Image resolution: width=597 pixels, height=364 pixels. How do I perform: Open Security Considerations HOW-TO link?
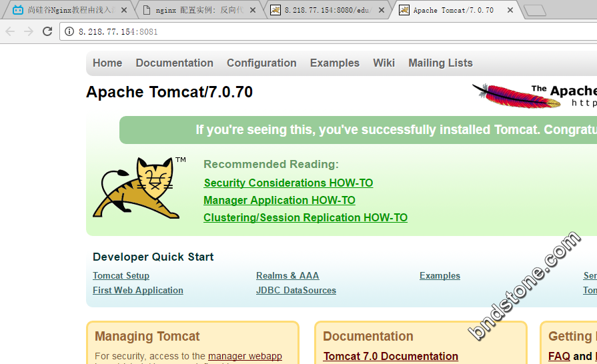click(288, 183)
